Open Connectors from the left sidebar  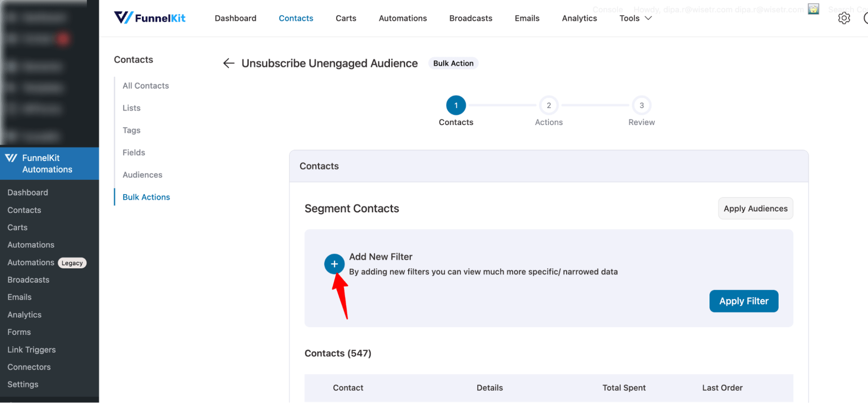[x=29, y=367]
